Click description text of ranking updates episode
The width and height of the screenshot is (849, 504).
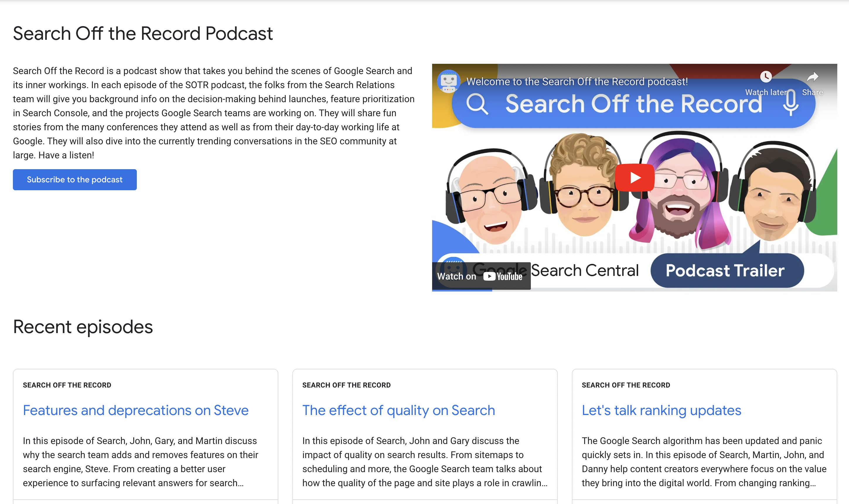tap(704, 462)
